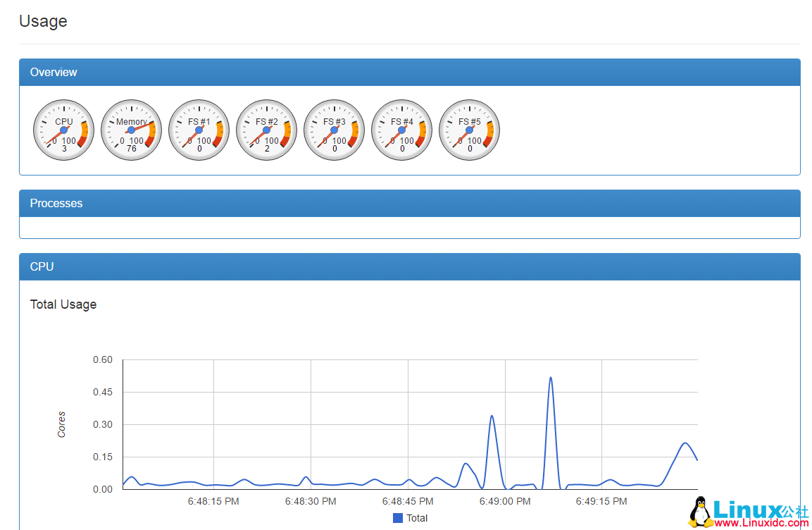Click the 6:48:15 PM axis label
The width and height of the screenshot is (812, 530).
[213, 502]
